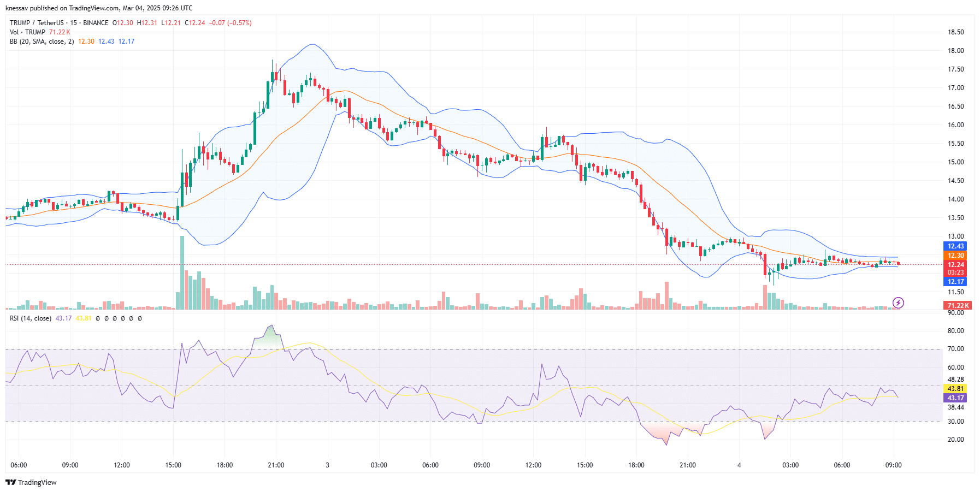The height and width of the screenshot is (492, 980).
Task: Click the 03:23 bar countdown tag
Action: pos(955,272)
